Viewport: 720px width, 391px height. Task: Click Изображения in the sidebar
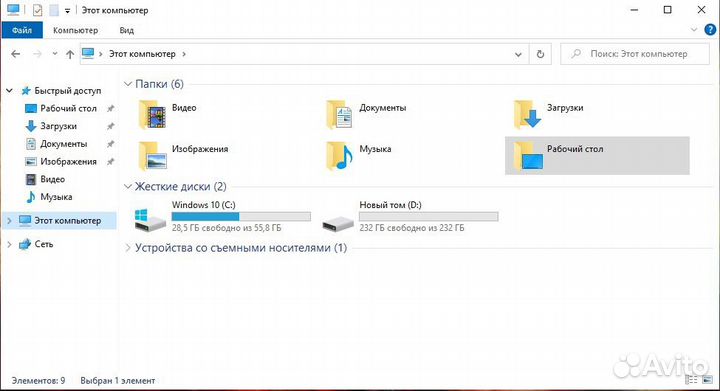click(x=68, y=162)
